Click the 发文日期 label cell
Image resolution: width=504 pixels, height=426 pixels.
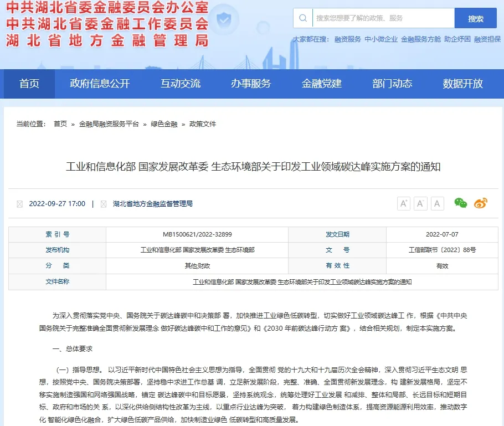coord(337,234)
